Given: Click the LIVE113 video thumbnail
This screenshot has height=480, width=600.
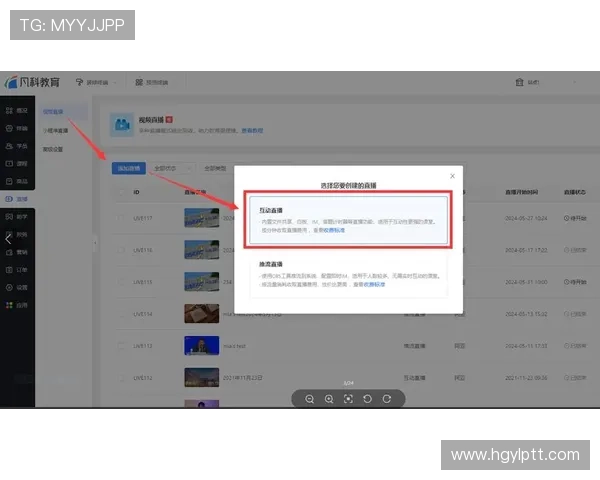Looking at the screenshot, I should (201, 345).
